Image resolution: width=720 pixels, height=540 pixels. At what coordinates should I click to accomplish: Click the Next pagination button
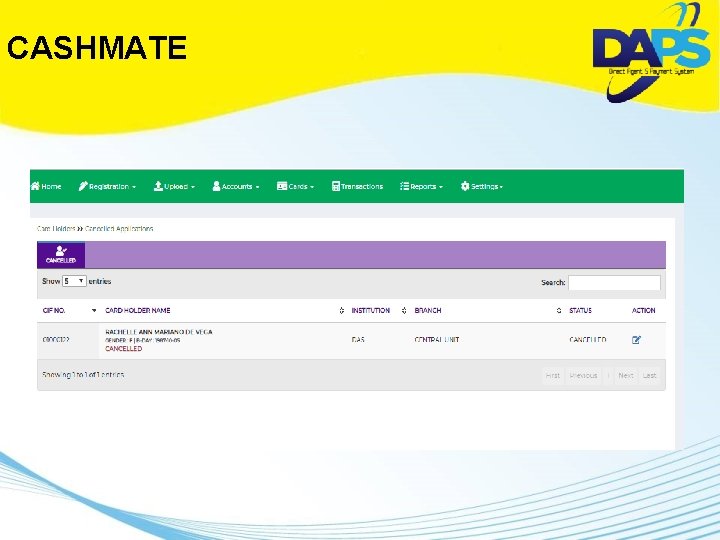click(x=626, y=376)
